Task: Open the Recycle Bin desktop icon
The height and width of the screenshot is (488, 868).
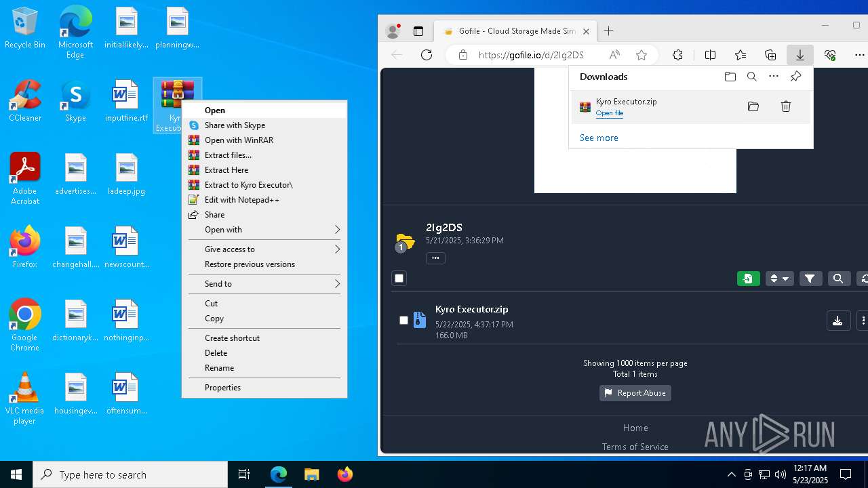Action: click(25, 28)
